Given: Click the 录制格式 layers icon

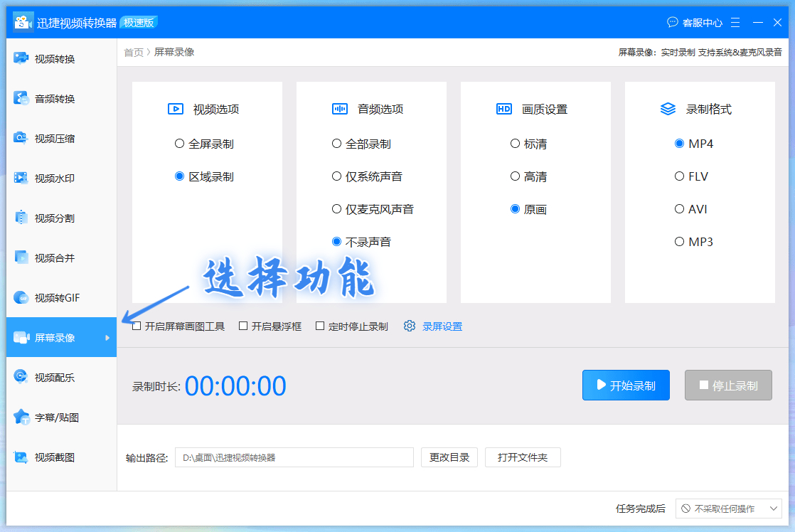Looking at the screenshot, I should (x=668, y=109).
